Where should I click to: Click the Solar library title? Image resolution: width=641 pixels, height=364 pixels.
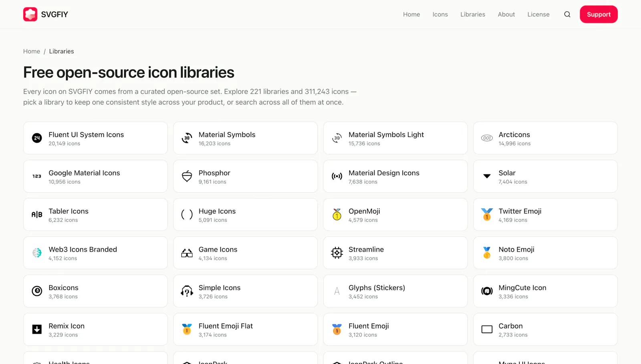click(507, 173)
